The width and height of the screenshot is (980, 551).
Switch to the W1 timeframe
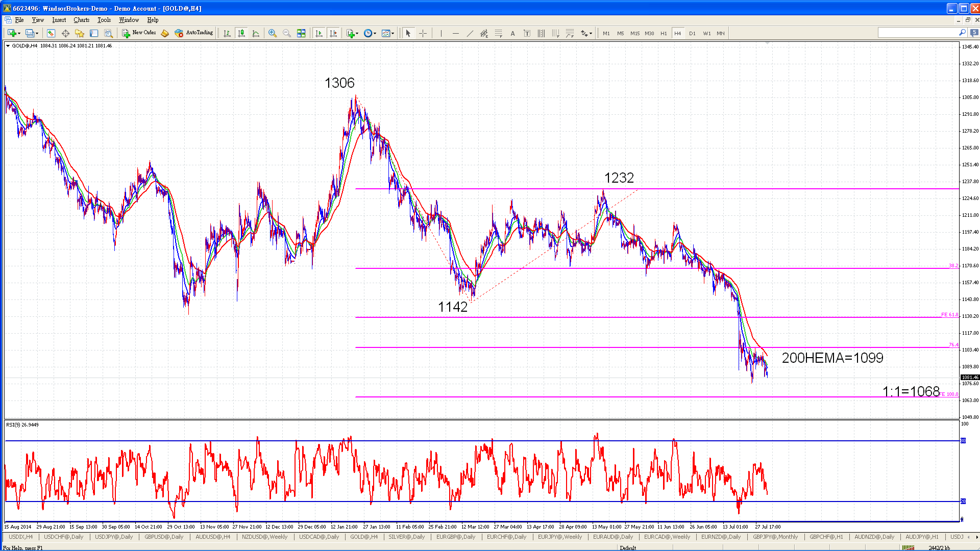coord(706,33)
